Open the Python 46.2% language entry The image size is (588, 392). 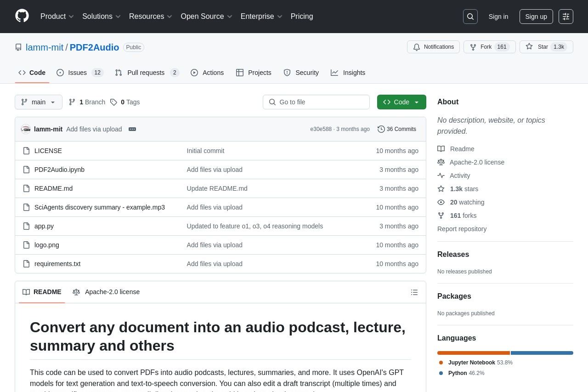coord(461,373)
